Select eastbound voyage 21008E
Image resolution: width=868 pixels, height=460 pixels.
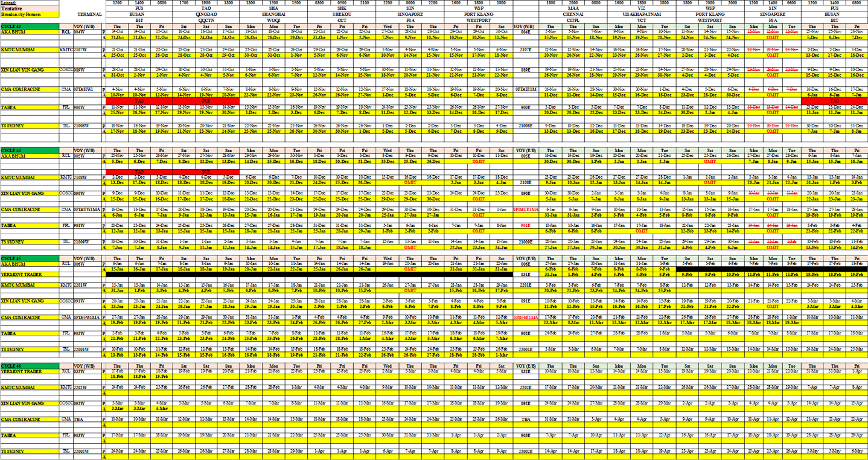point(526,126)
